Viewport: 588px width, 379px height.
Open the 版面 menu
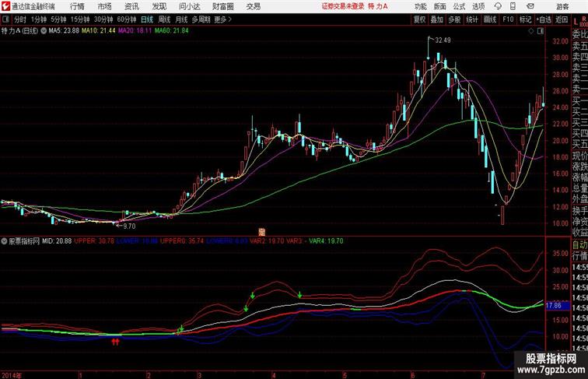(440, 6)
